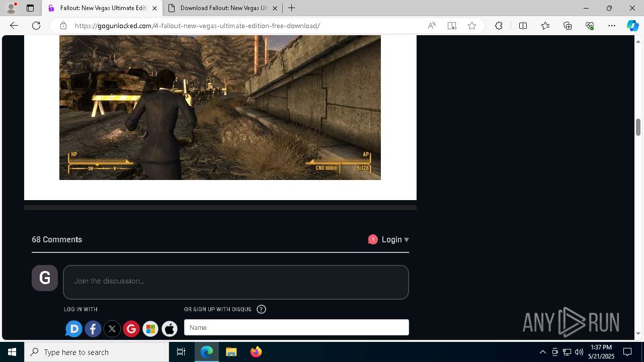Open the notification center icon
This screenshot has height=362, width=644.
click(628, 352)
